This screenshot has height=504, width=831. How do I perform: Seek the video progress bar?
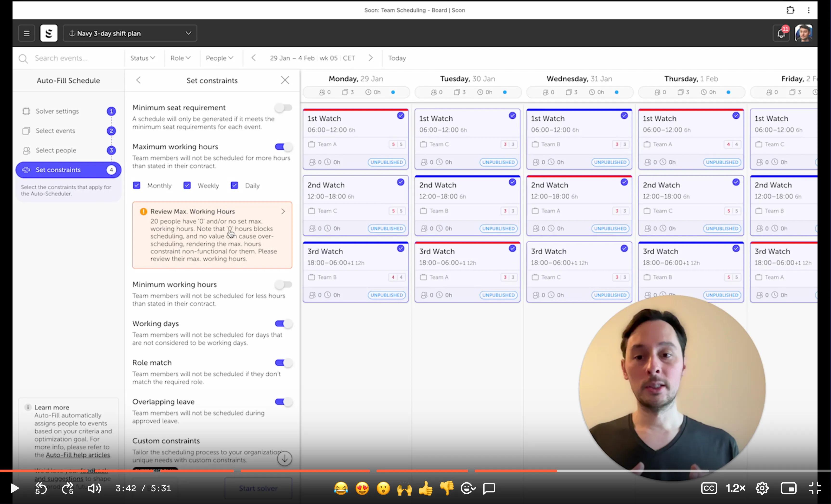click(415, 471)
